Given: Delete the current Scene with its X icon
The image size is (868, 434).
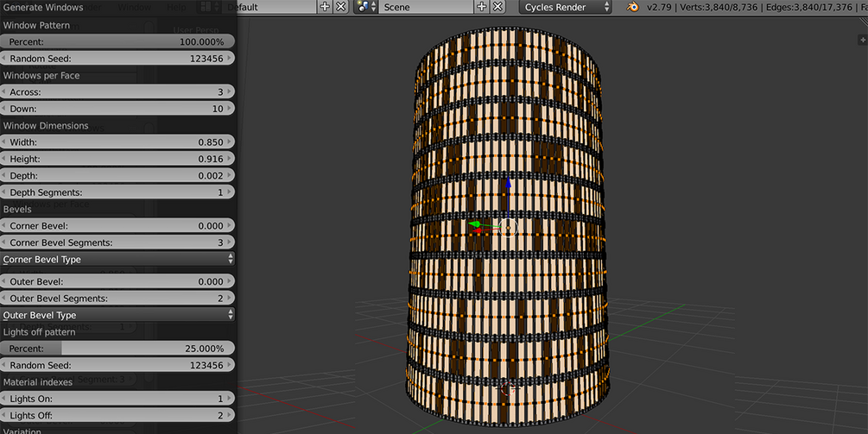Looking at the screenshot, I should pyautogui.click(x=497, y=7).
